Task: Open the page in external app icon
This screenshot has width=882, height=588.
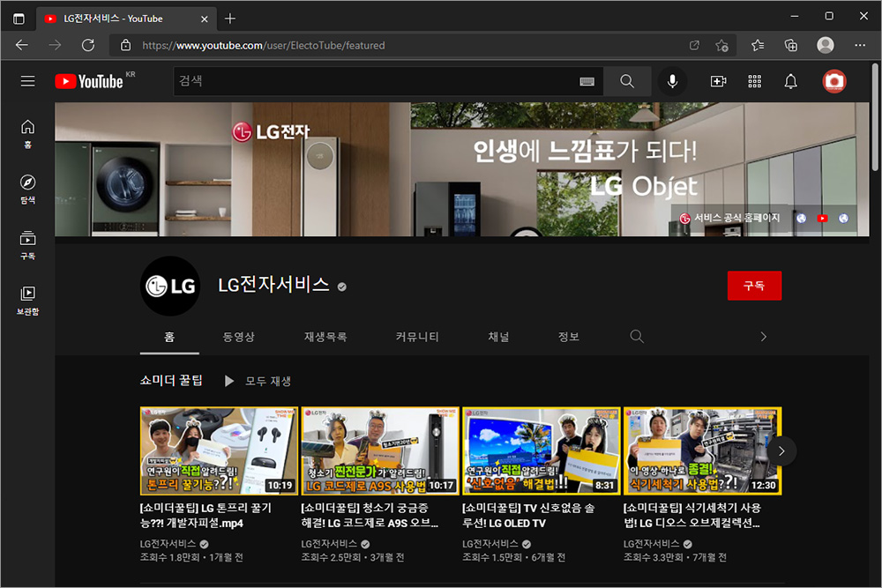Action: tap(695, 45)
